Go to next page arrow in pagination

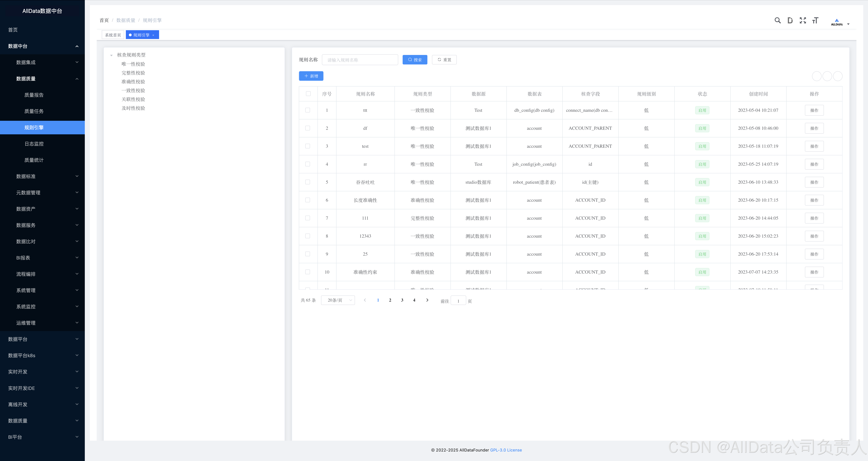(x=427, y=300)
